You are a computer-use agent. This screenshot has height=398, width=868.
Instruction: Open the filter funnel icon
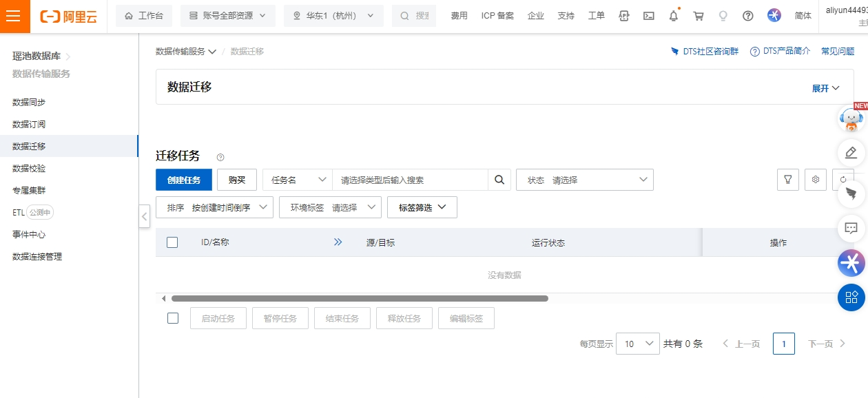point(787,180)
